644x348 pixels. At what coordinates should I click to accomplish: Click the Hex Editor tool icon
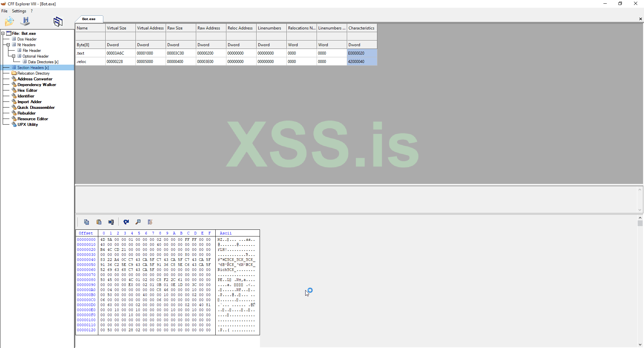pyautogui.click(x=14, y=90)
